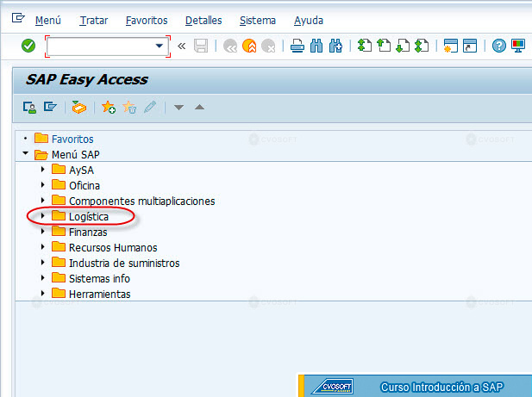Expand Industria de suministros folder arrow

pyautogui.click(x=43, y=262)
